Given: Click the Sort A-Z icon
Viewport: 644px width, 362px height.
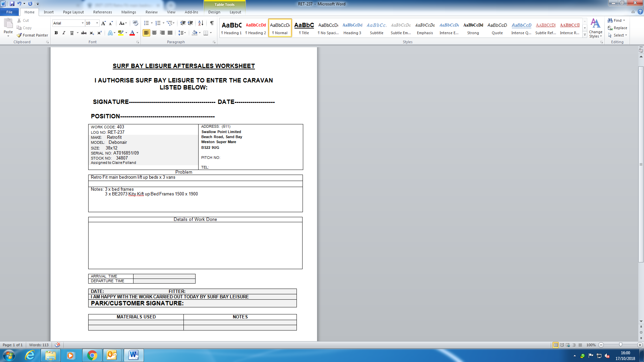Looking at the screenshot, I should click(x=201, y=23).
